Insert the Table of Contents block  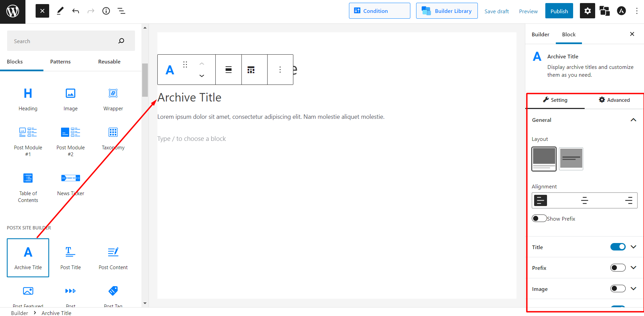28,187
